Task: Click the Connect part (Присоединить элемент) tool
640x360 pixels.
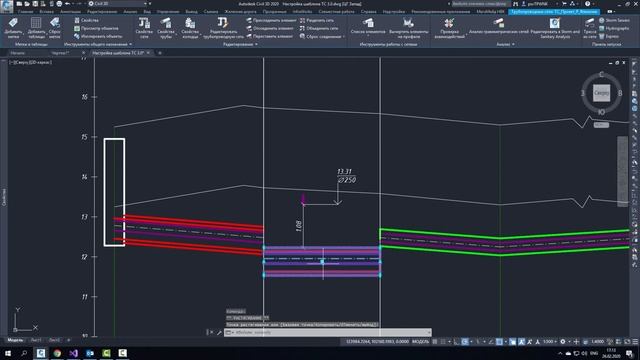Action: tap(271, 20)
